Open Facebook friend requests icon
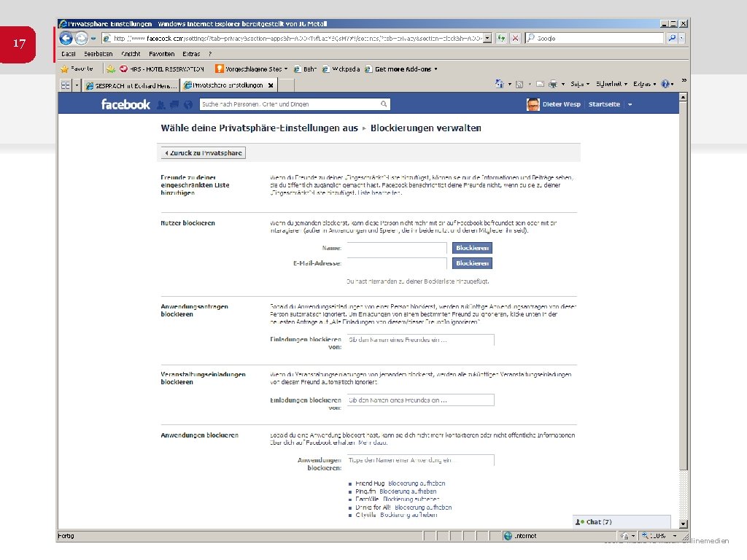The height and width of the screenshot is (560, 747). click(x=161, y=105)
